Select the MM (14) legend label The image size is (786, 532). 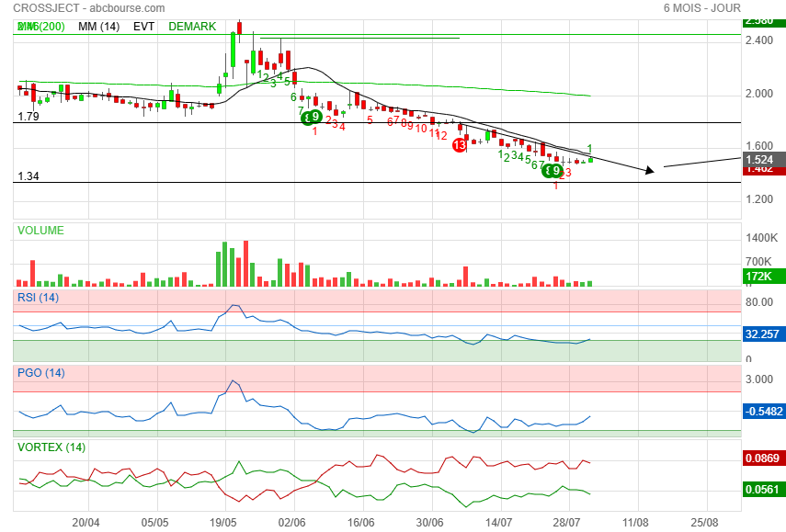(x=98, y=27)
